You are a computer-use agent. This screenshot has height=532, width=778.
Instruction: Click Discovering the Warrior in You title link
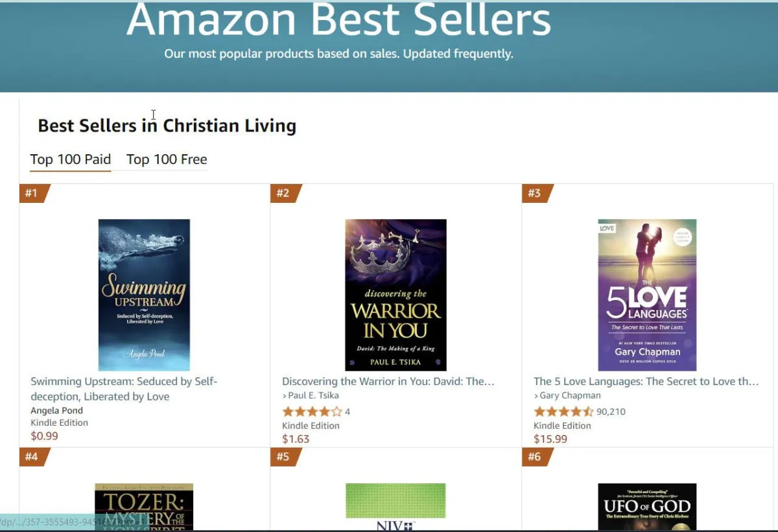(388, 382)
